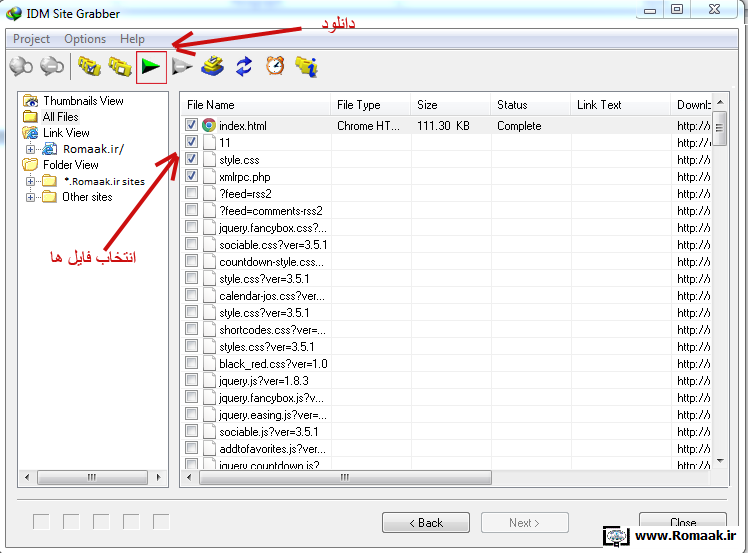The image size is (748, 553).
Task: Click the yellow info files toolbar icon
Action: click(x=307, y=66)
